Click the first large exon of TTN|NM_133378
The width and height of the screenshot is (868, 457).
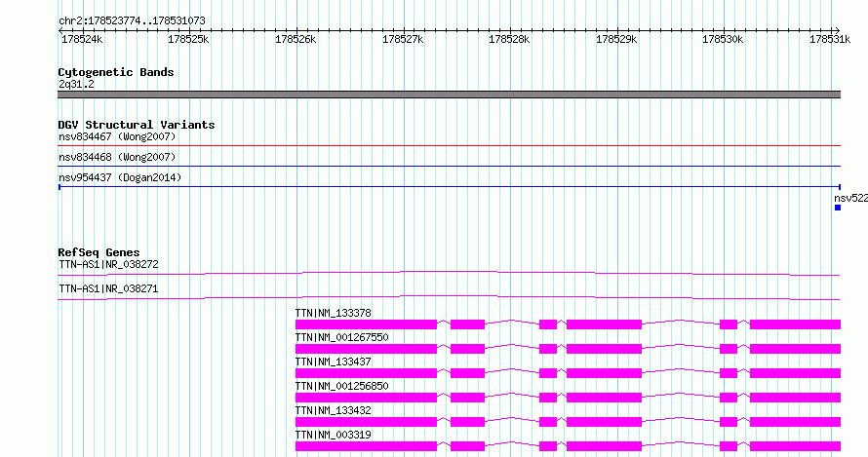[x=366, y=324]
